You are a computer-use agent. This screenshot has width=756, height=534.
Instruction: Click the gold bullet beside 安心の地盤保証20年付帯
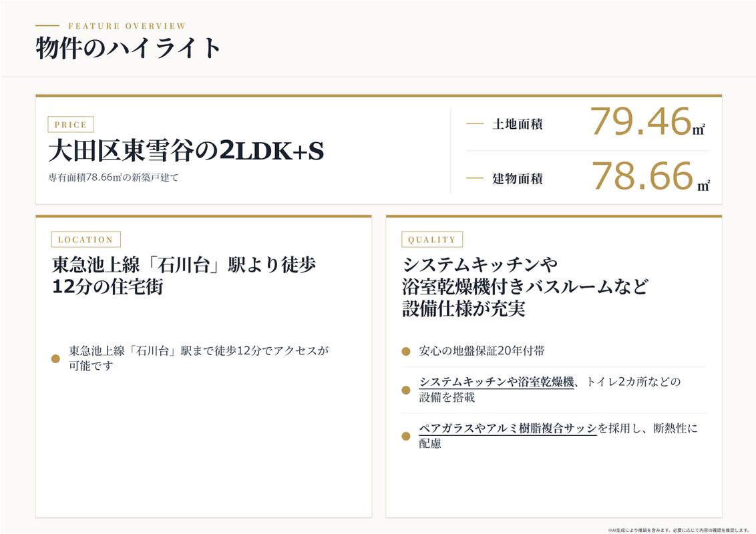(x=406, y=351)
